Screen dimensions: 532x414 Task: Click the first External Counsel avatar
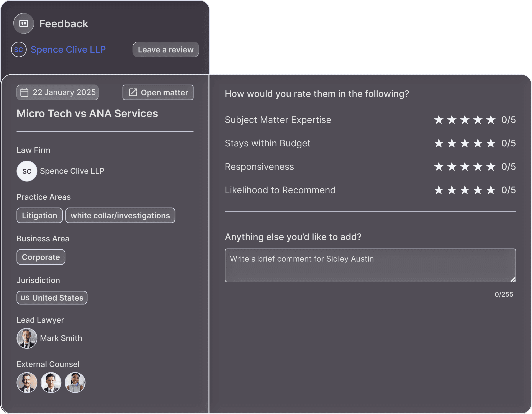point(27,382)
